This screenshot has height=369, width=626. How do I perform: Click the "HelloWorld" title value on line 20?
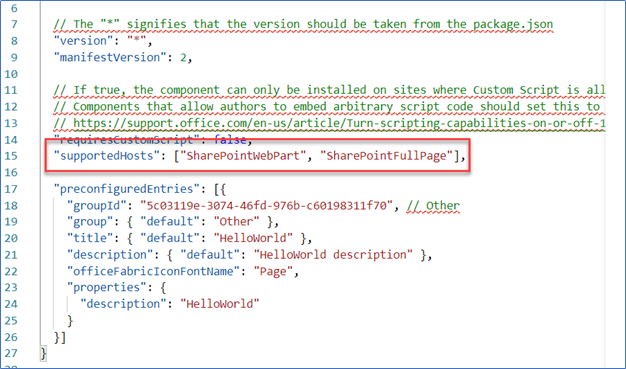(x=253, y=238)
